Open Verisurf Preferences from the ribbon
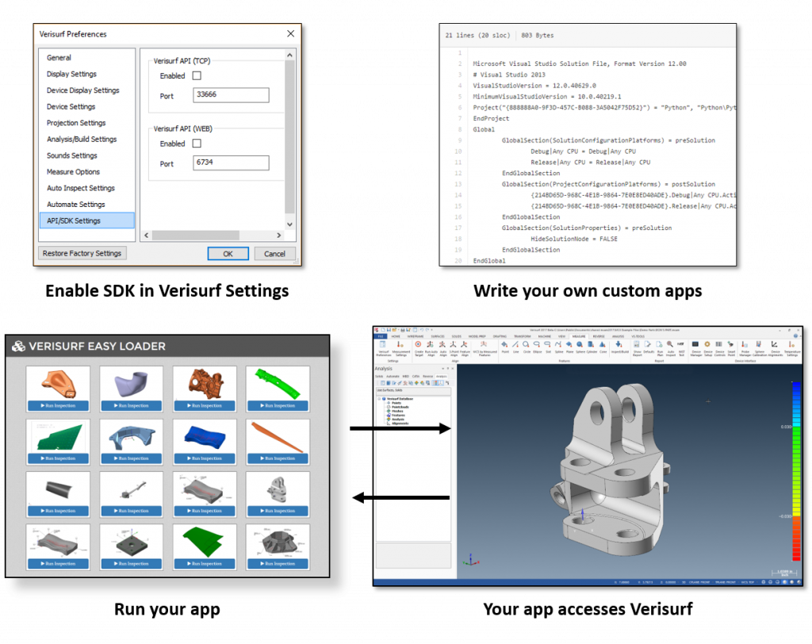 coord(382,346)
